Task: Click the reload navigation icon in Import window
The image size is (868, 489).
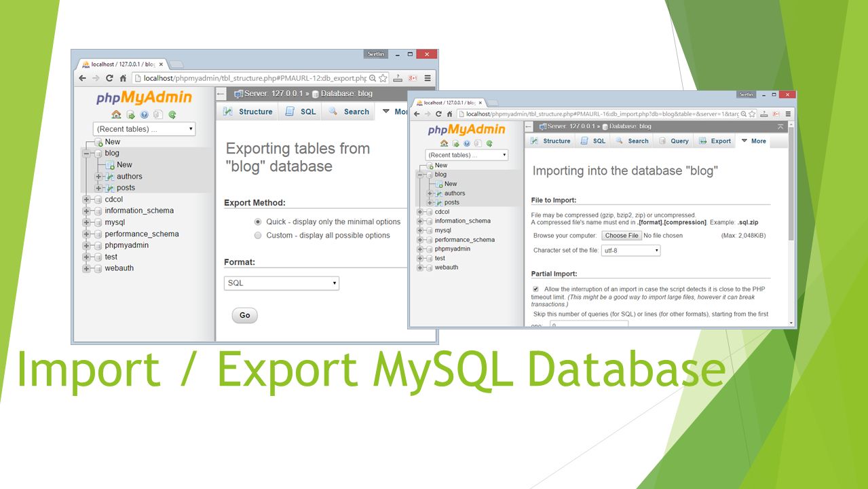Action: [x=489, y=143]
